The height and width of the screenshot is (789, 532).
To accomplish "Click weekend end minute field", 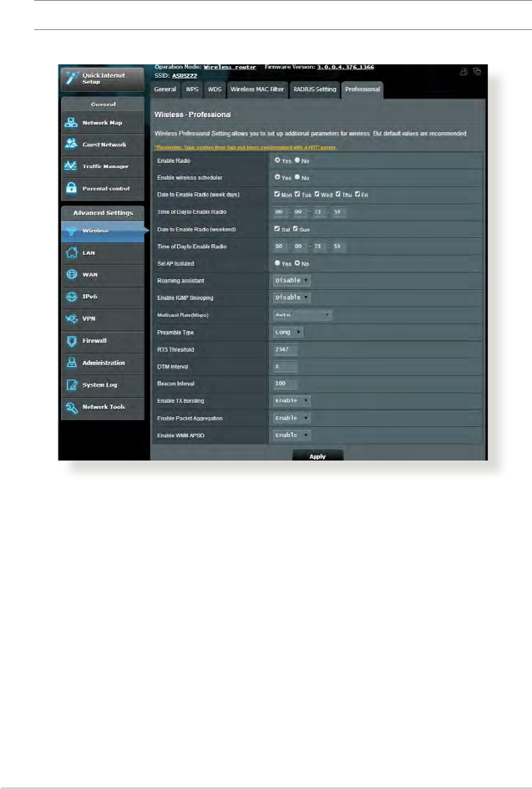I will 337,247.
